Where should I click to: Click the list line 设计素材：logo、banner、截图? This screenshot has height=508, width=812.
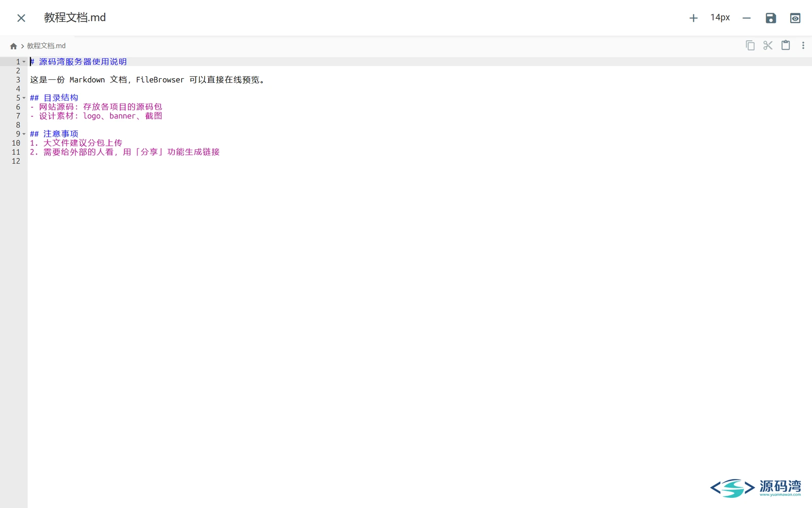[x=96, y=116]
